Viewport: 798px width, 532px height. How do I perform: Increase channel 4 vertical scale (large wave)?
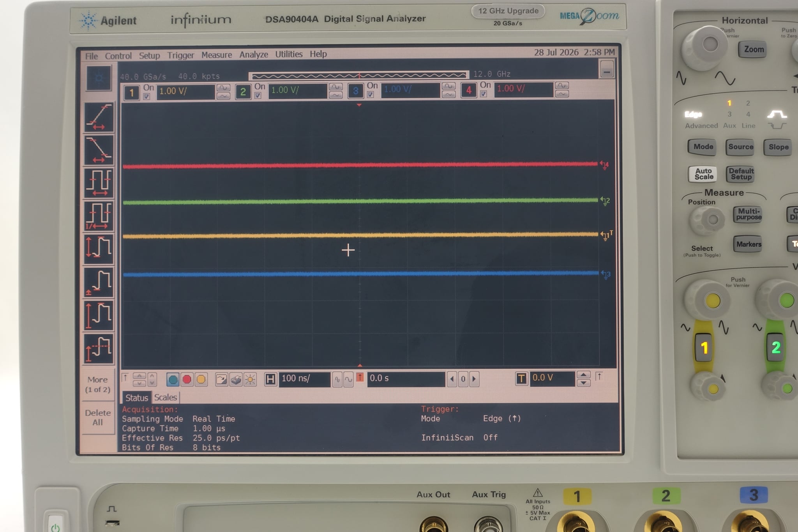point(561,85)
